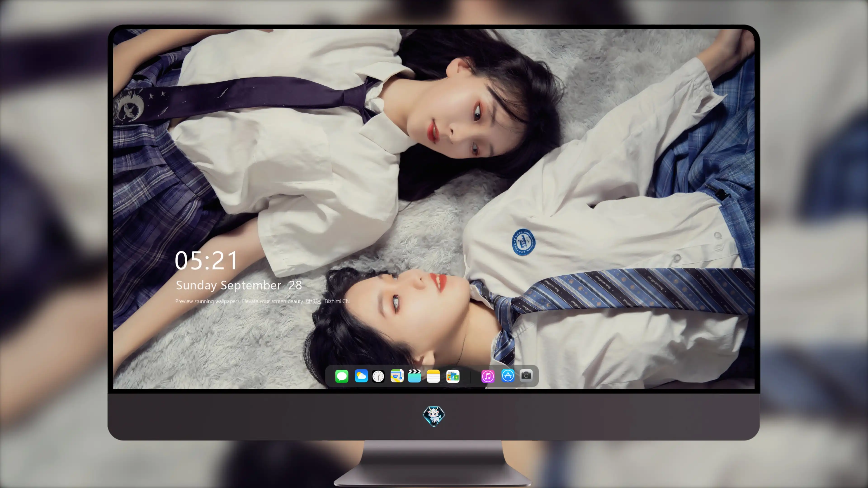Viewport: 868px width, 488px height.
Task: Launch the Videos clapperboard app
Action: (x=415, y=376)
